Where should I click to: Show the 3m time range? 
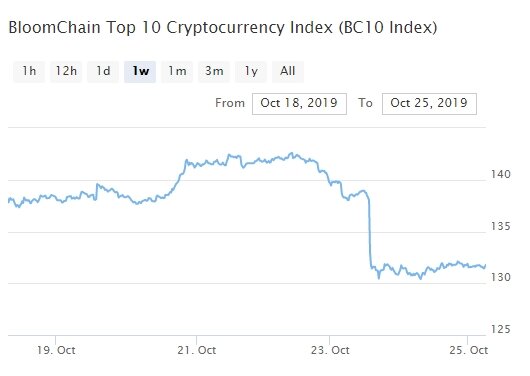pos(214,71)
